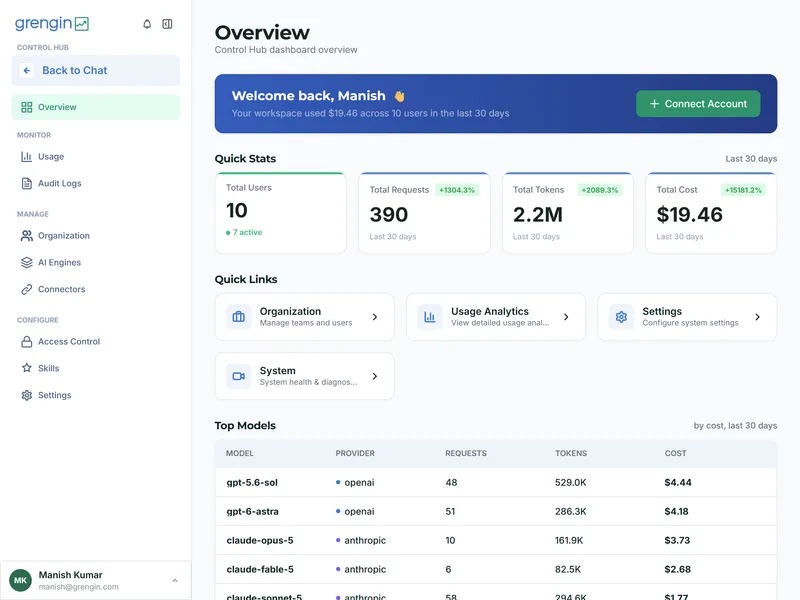Click the +1304.3% requests badge

[x=457, y=190]
